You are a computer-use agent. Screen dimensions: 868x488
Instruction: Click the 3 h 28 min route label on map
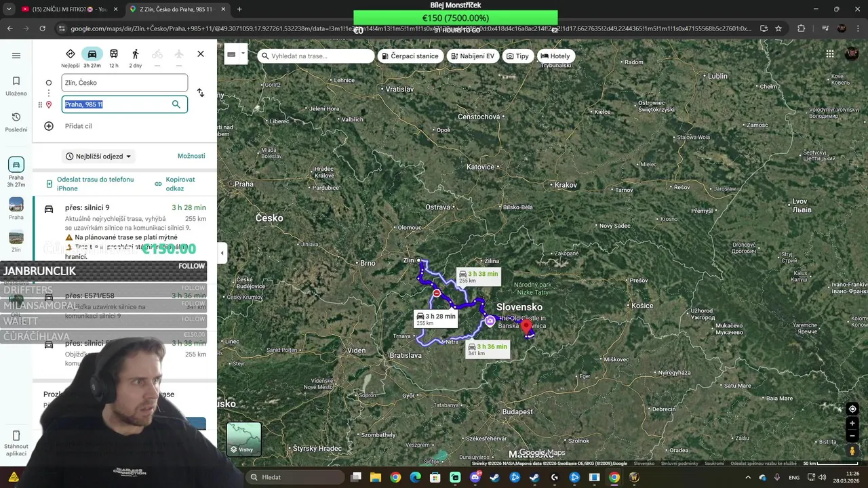click(435, 319)
